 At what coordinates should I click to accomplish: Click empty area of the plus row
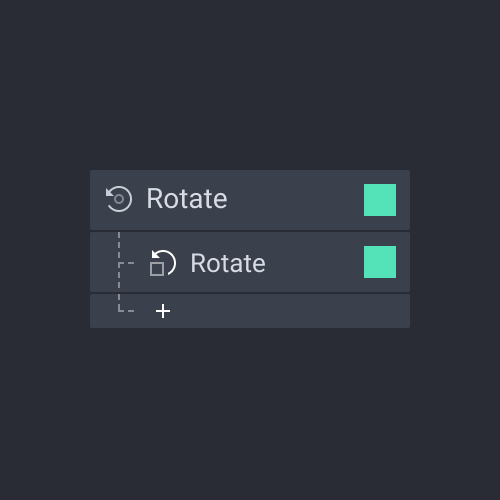tap(283, 311)
